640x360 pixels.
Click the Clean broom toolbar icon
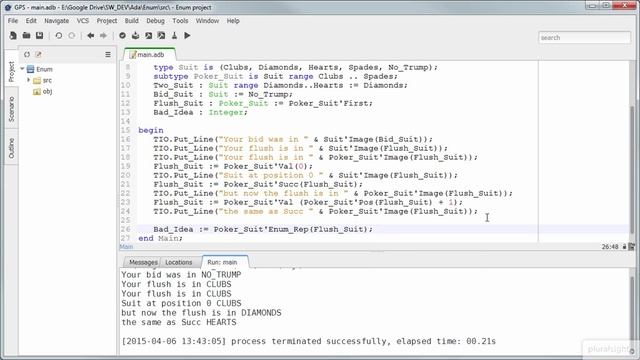click(174, 36)
